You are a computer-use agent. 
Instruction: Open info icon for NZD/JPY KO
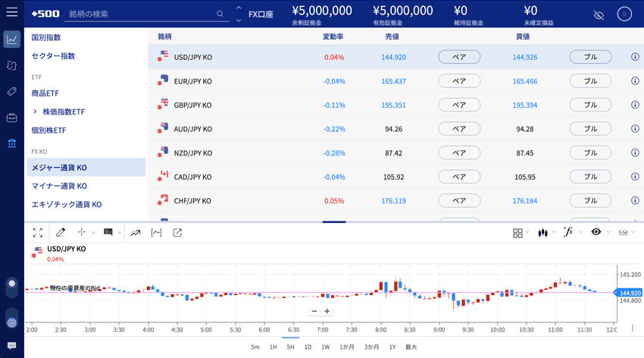635,152
